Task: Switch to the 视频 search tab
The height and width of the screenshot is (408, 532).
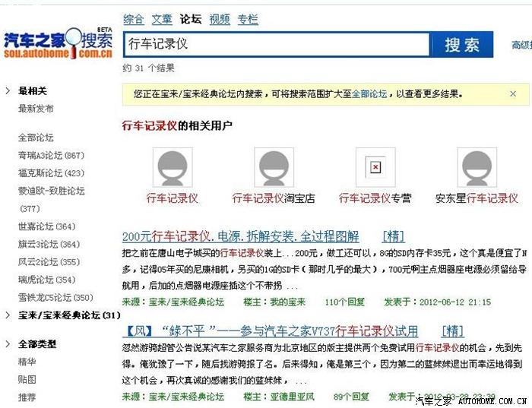Action: click(220, 19)
